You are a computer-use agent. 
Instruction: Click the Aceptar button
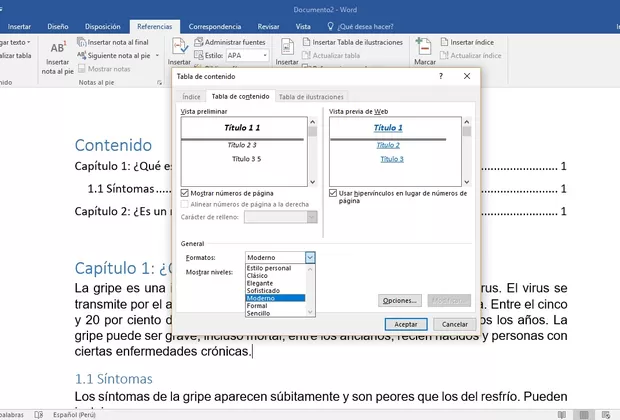(x=406, y=324)
